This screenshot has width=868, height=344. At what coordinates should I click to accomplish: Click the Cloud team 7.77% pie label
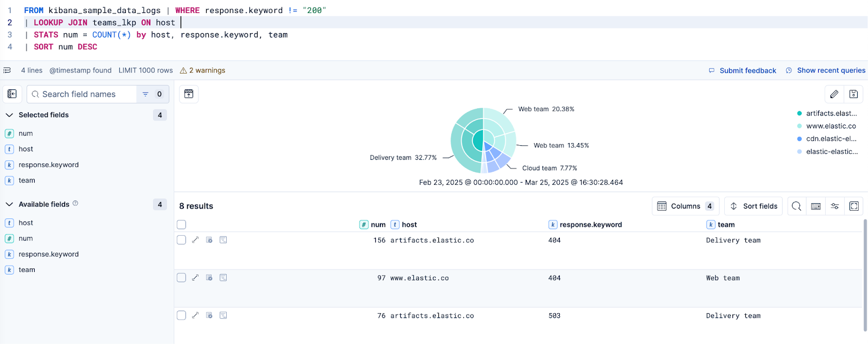pyautogui.click(x=550, y=168)
